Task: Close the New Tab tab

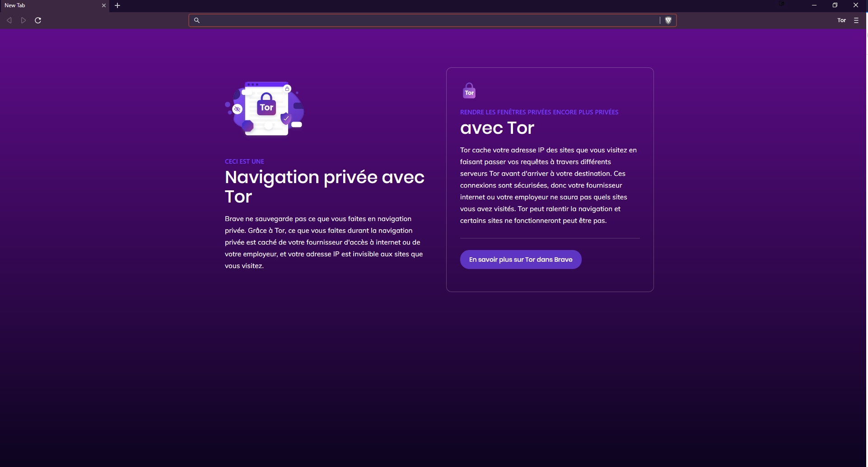Action: [104, 5]
